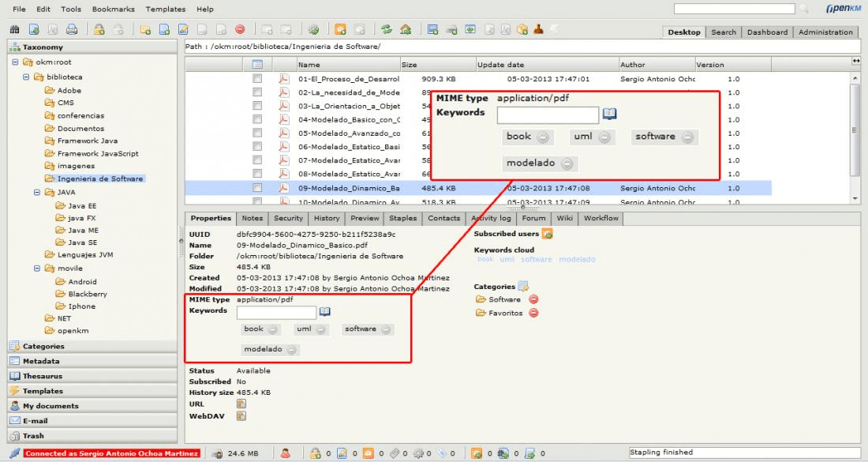The height and width of the screenshot is (462, 868).
Task: Expand the Trash side panel
Action: pos(92,436)
